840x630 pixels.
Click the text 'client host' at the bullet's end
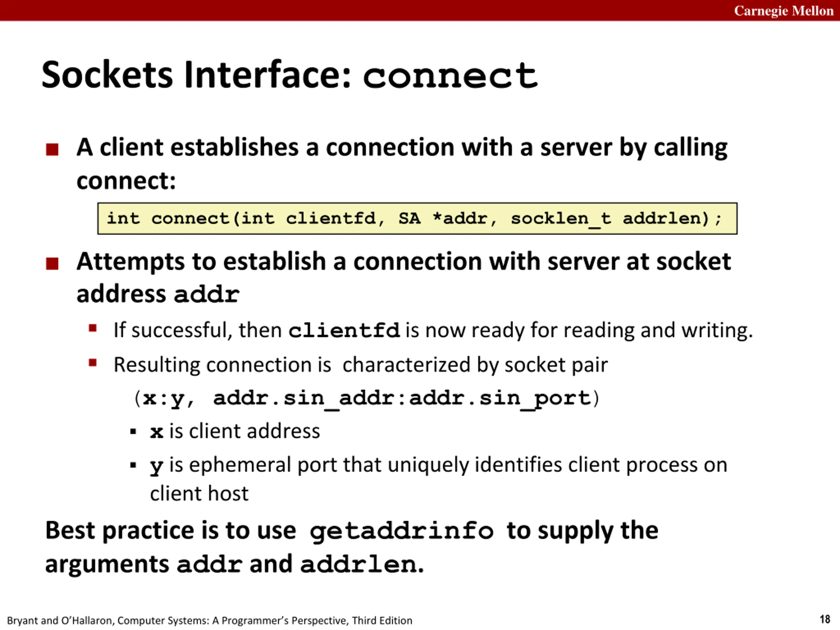click(199, 494)
